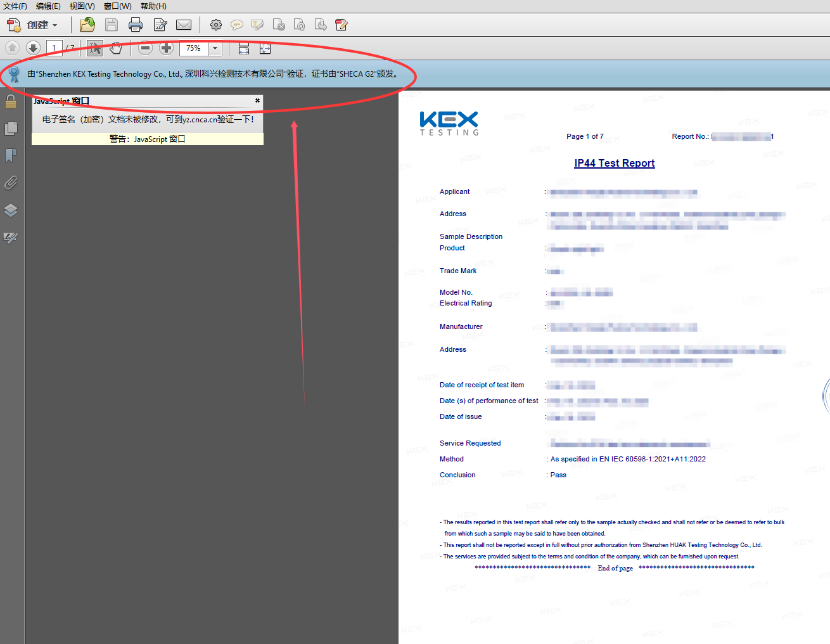Open preferences with the gear icon

(216, 25)
